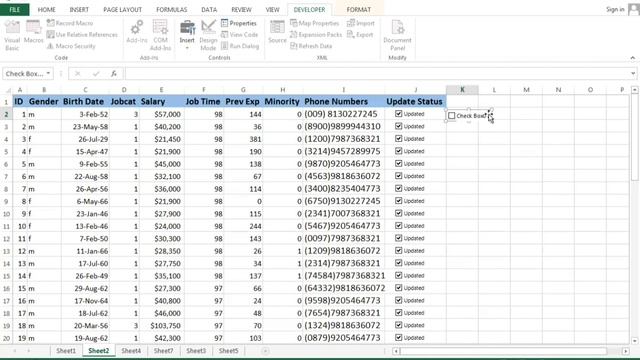Open control Properties
The width and height of the screenshot is (640, 360).
[239, 23]
